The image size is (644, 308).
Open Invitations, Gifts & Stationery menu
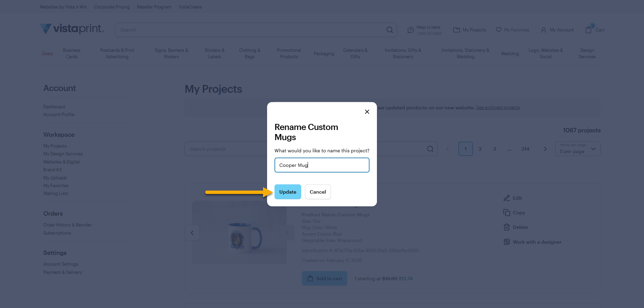click(x=403, y=53)
